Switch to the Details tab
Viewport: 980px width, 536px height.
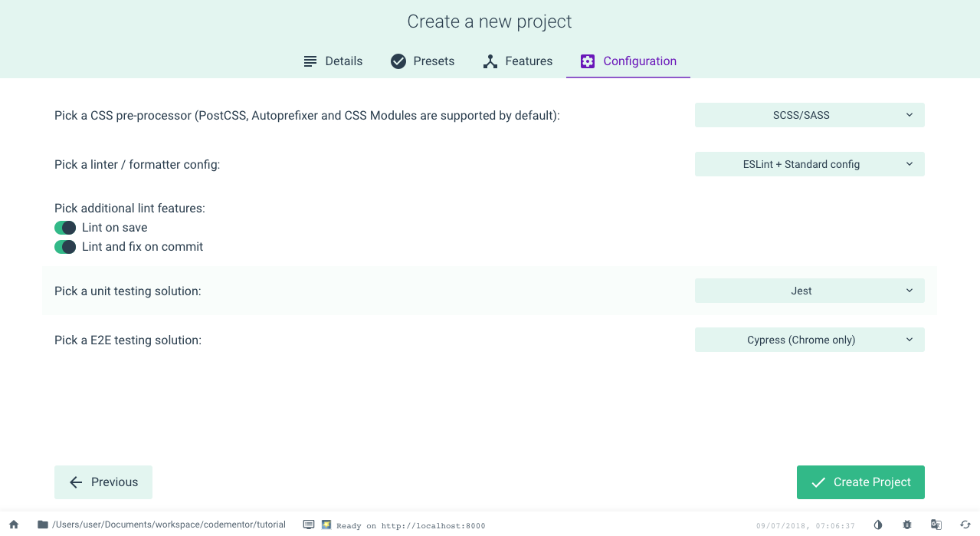click(x=333, y=61)
